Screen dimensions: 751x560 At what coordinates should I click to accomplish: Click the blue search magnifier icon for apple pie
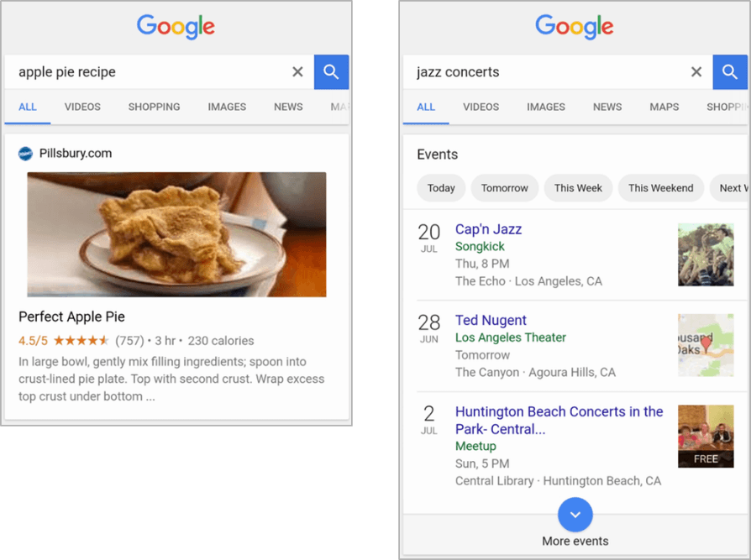(x=330, y=72)
